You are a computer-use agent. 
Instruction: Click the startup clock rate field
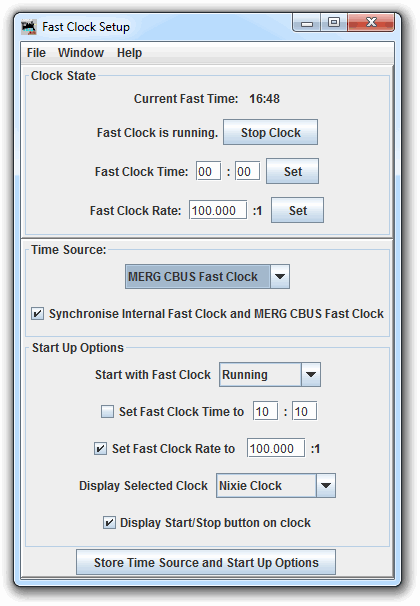pos(276,448)
